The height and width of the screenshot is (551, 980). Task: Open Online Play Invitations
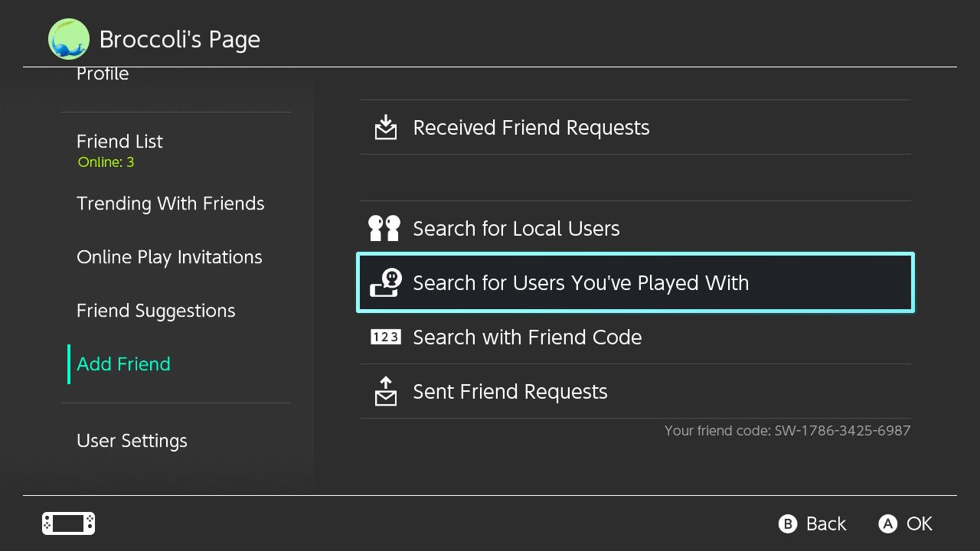pos(169,257)
